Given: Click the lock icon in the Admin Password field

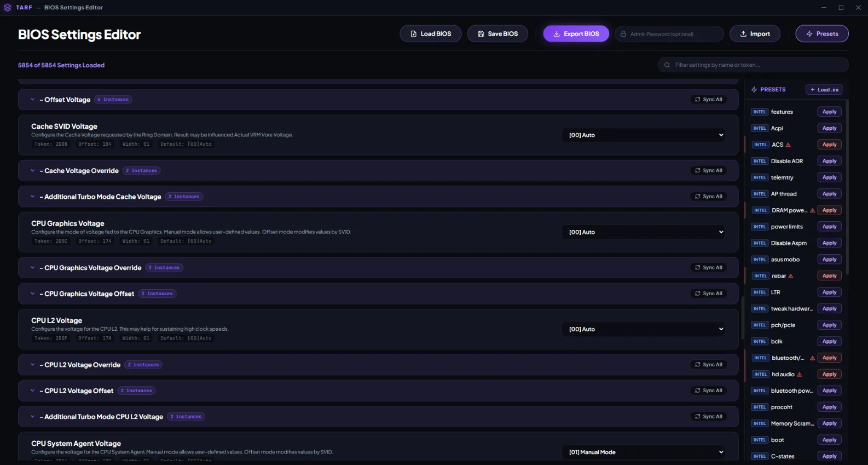Looking at the screenshot, I should [623, 34].
